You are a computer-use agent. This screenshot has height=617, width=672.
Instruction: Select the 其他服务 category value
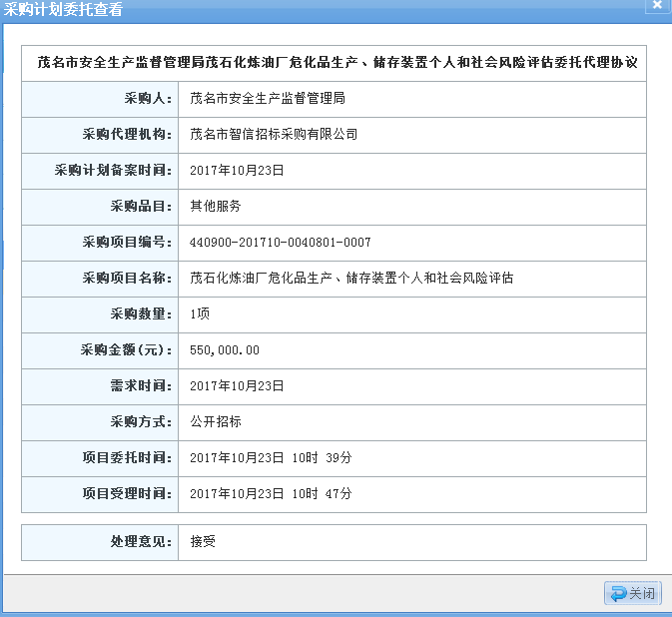[x=216, y=206]
